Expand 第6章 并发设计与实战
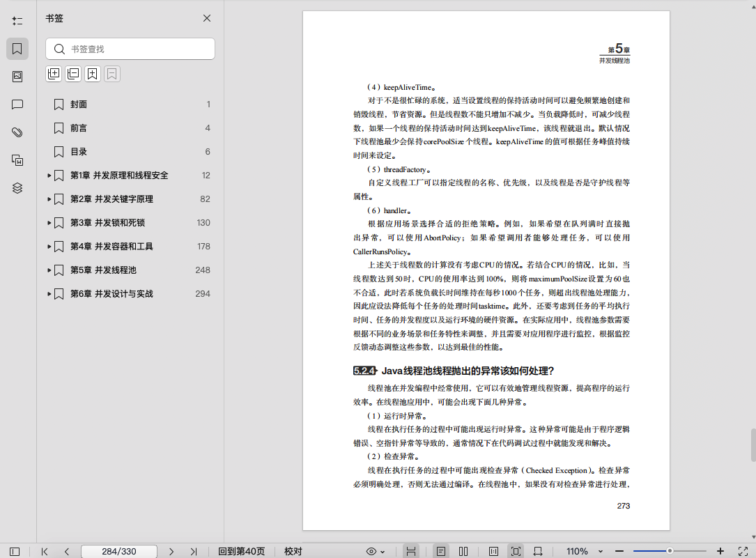Screen dimensions: 756x558 coord(49,293)
